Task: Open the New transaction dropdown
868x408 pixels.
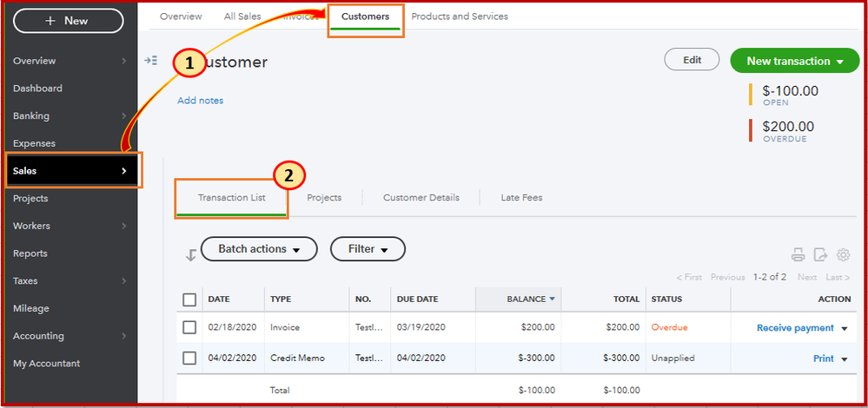Action: (795, 61)
